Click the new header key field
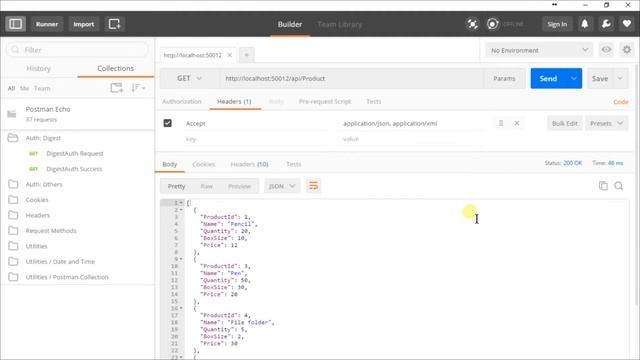 point(255,139)
